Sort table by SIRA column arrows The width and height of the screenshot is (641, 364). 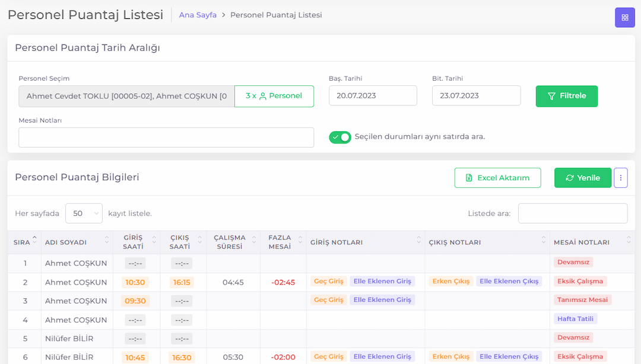[35, 240]
